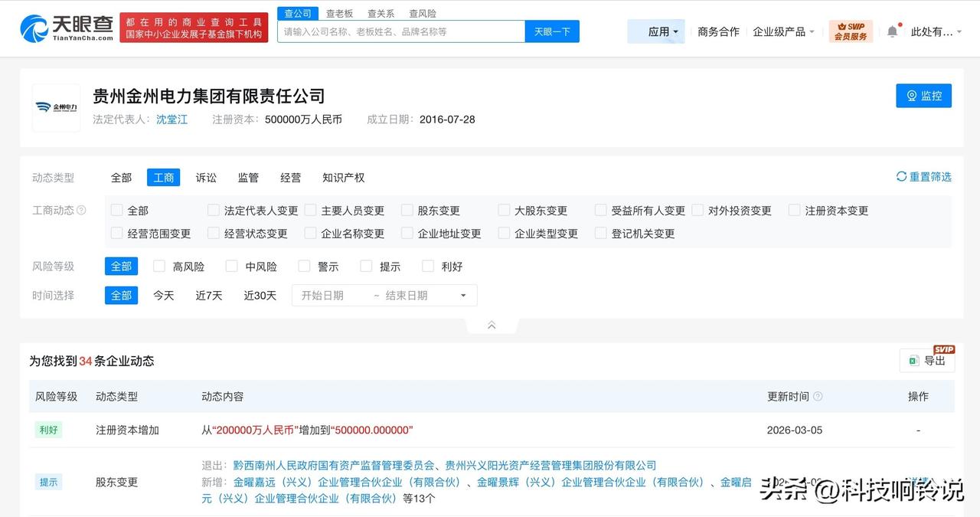Viewport: 980px width, 517px height.
Task: Check the 企业地址变更 checkbox
Action: tap(407, 233)
